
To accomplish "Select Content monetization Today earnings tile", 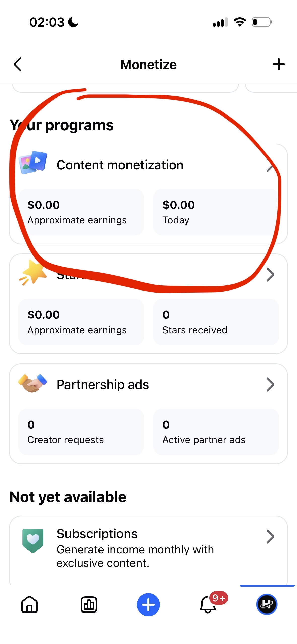I will [216, 212].
